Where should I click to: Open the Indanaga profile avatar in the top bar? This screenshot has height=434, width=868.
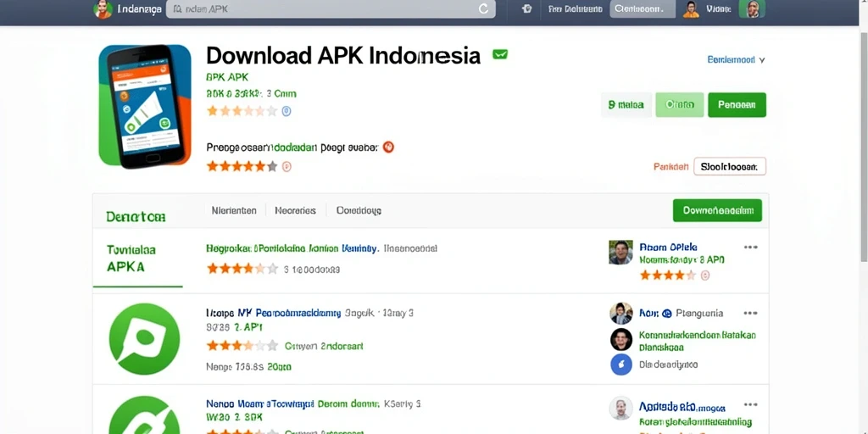tap(103, 8)
